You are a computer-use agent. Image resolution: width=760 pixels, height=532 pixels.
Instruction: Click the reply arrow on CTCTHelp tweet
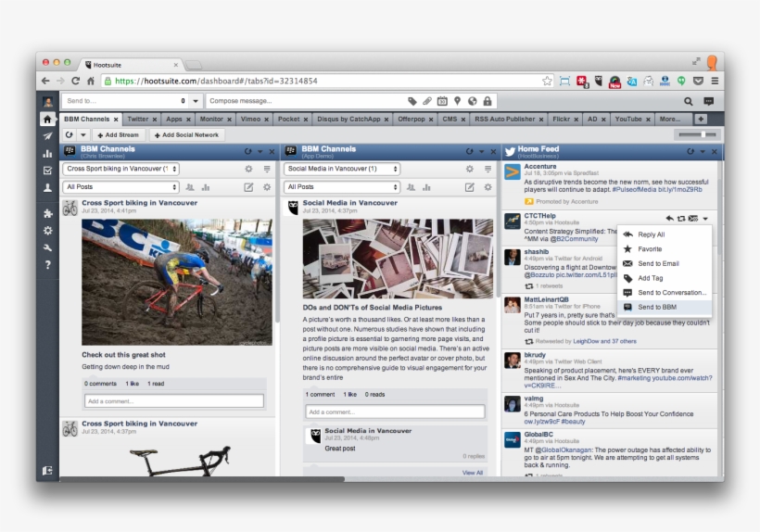pyautogui.click(x=669, y=219)
